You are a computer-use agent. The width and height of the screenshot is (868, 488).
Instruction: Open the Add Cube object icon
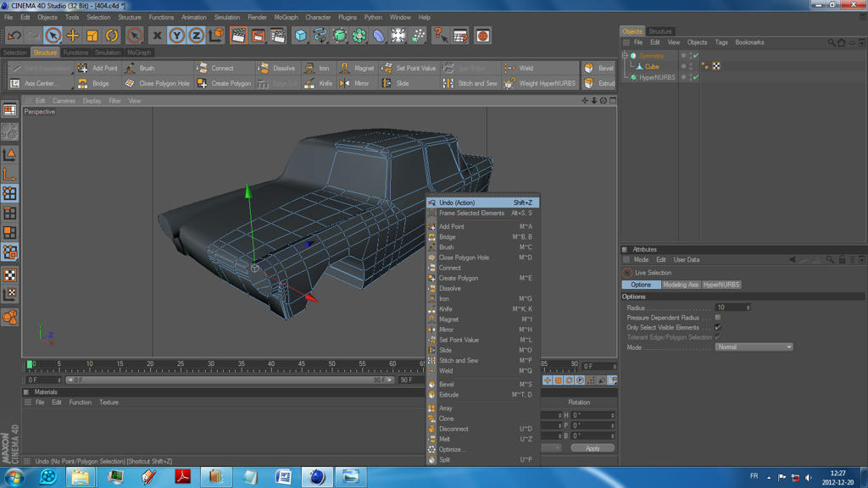(300, 36)
